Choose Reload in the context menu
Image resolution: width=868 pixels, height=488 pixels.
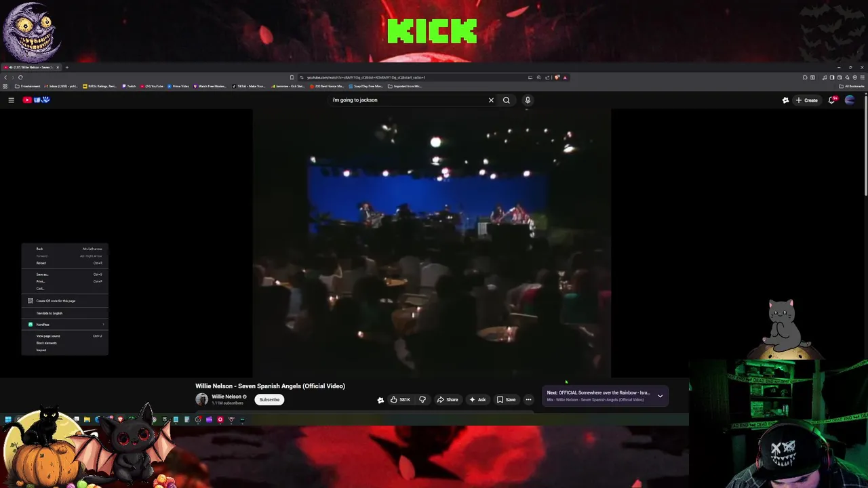[x=64, y=263]
